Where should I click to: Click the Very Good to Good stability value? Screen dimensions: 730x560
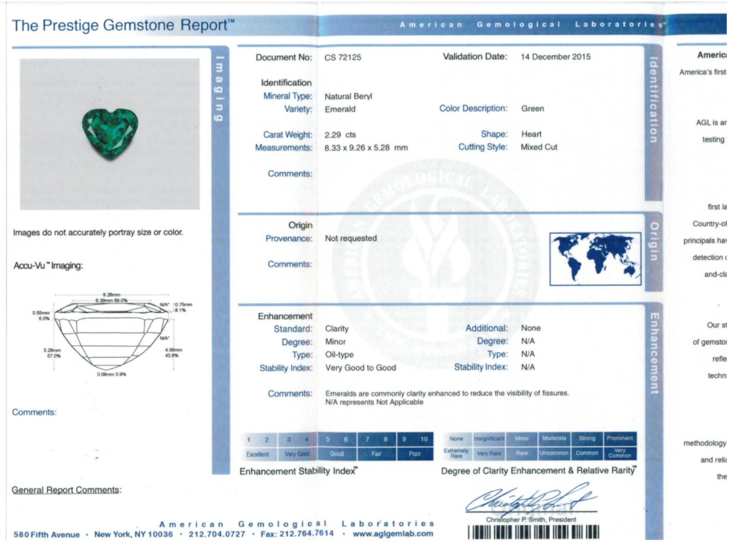click(x=360, y=368)
